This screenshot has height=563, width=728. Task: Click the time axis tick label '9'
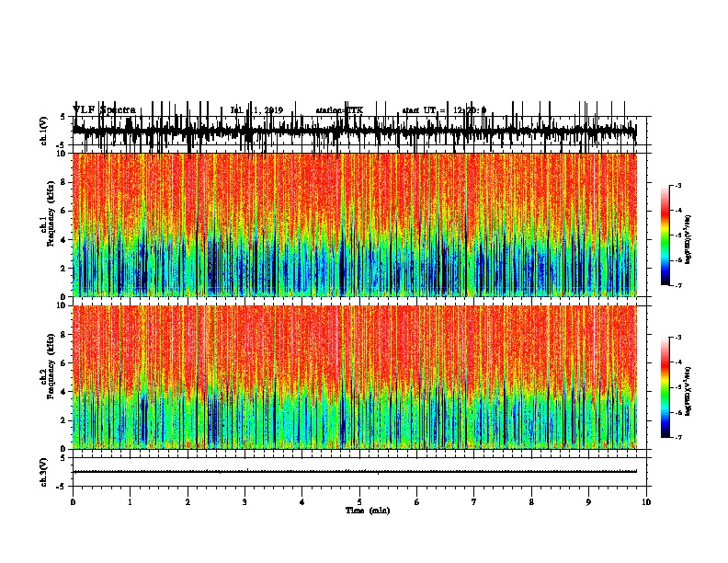coord(588,501)
